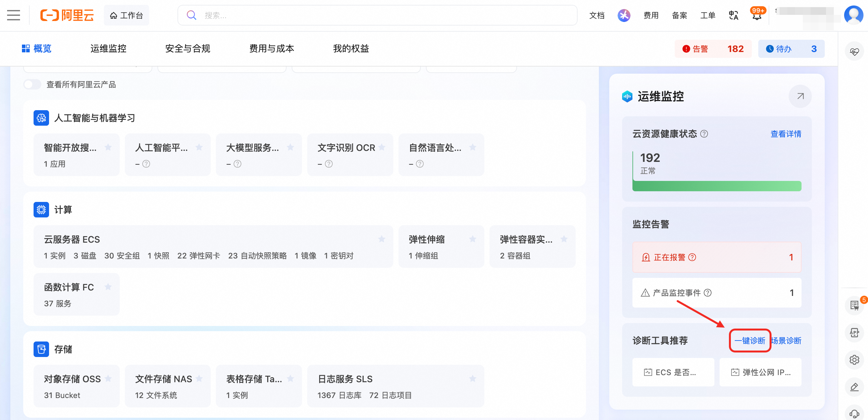Click the green health status bar
Image resolution: width=868 pixels, height=420 pixels.
pos(716,186)
